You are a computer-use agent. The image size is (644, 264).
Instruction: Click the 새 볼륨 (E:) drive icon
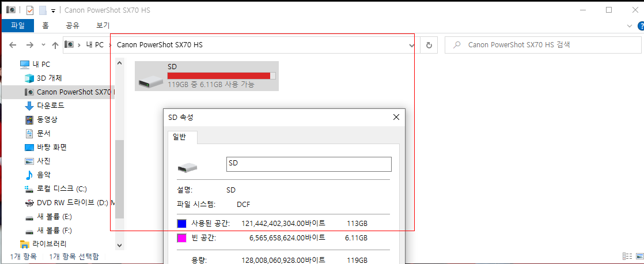29,217
